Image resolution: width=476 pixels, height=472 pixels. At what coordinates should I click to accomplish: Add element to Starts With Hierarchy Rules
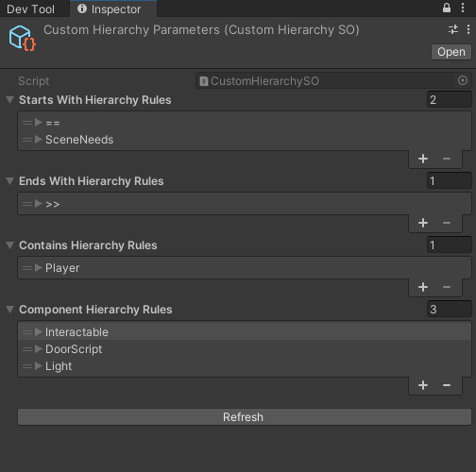[423, 159]
